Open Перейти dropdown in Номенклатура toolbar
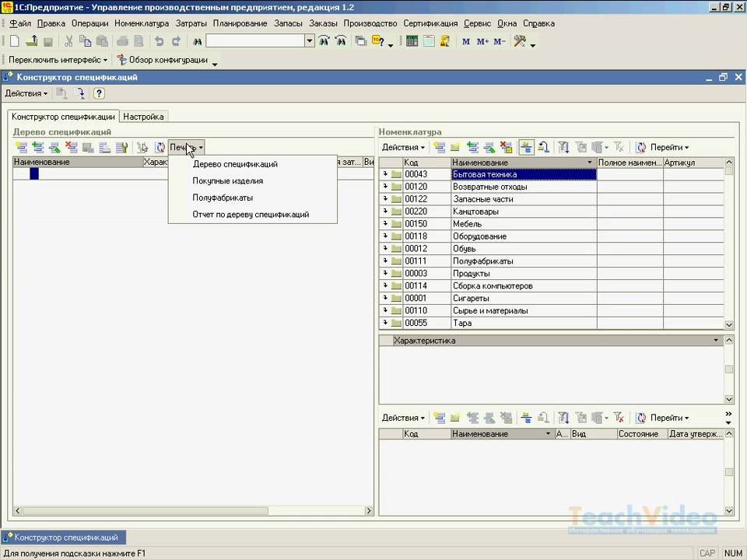 [669, 148]
